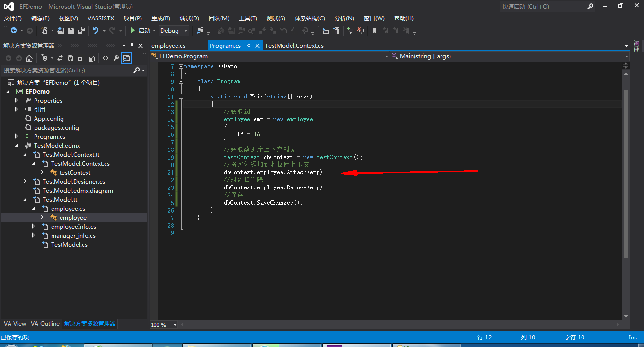Image resolution: width=644 pixels, height=347 pixels.
Task: Click the green Start (启动) debug button
Action: click(x=140, y=31)
